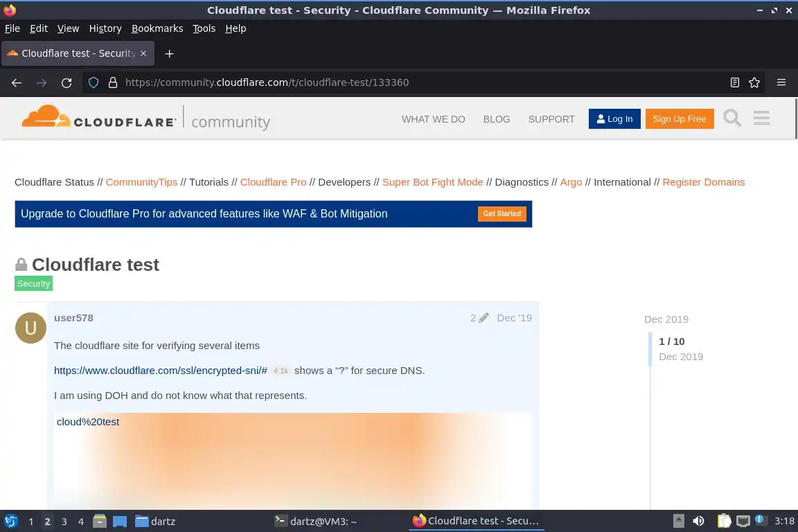
Task: Open the Firefox hamburger application menu
Action: pos(781,82)
